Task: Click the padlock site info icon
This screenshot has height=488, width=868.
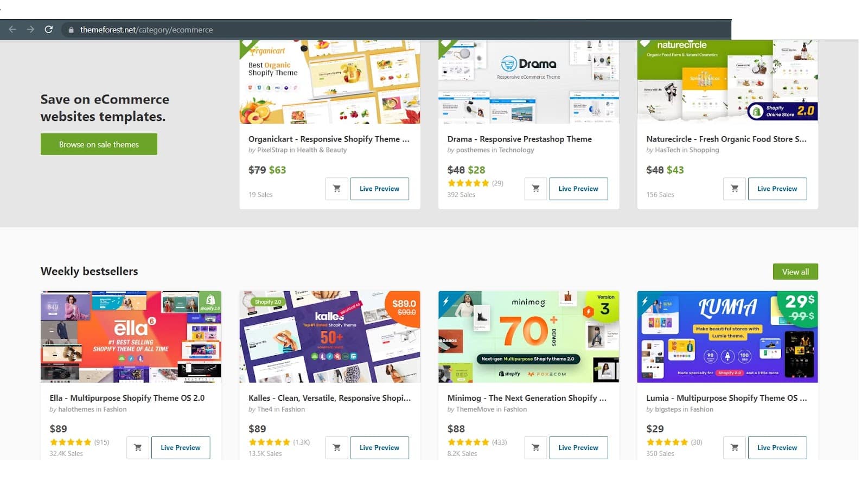Action: pyautogui.click(x=71, y=30)
